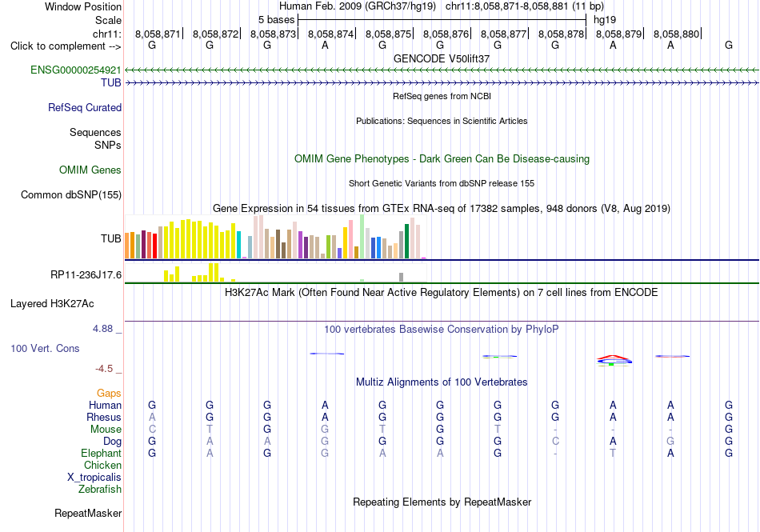Click the Elephant row base T
Viewport: 760px width, 532px height.
coord(613,453)
